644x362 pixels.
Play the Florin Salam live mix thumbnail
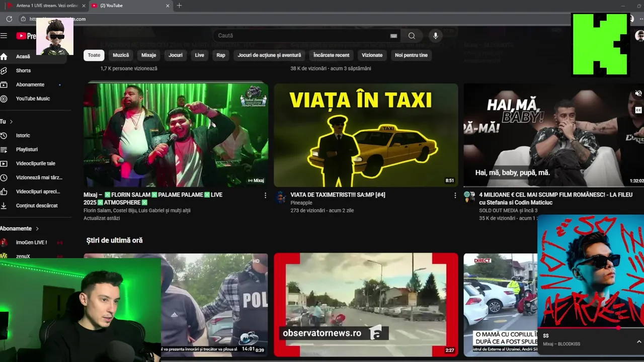176,134
